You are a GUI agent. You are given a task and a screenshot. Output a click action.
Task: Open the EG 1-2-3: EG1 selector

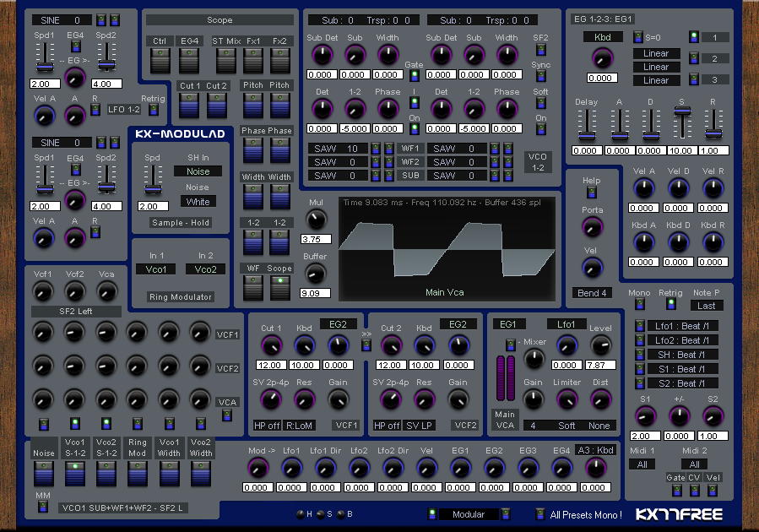[603, 19]
